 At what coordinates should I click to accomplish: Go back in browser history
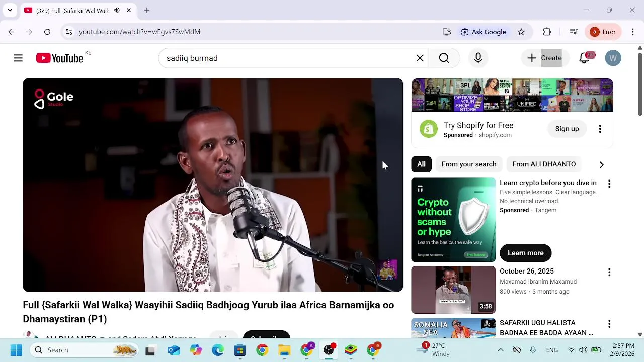[11, 32]
